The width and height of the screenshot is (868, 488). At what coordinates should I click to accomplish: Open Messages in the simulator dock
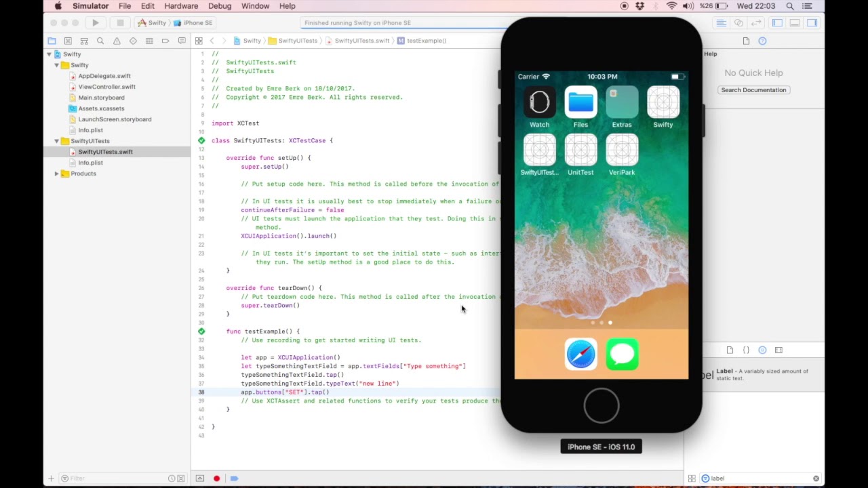(622, 354)
